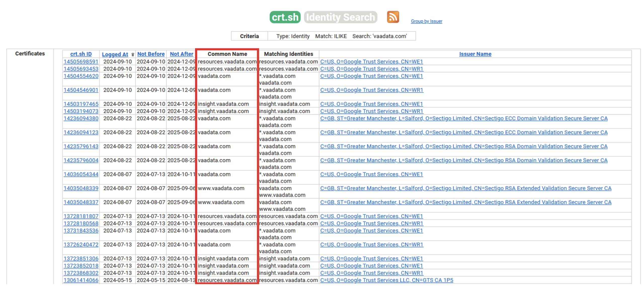Sort by the crt.sh ID column header
The width and height of the screenshot is (644, 290).
[81, 54]
